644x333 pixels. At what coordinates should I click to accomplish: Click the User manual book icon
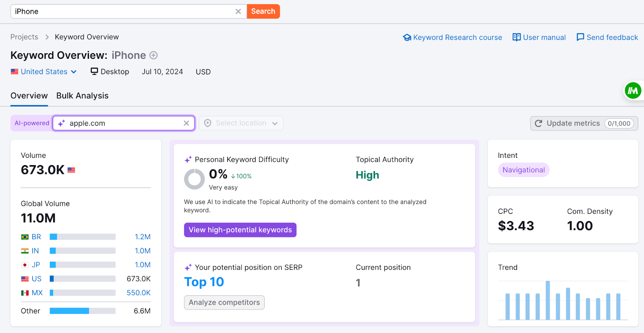pyautogui.click(x=516, y=37)
